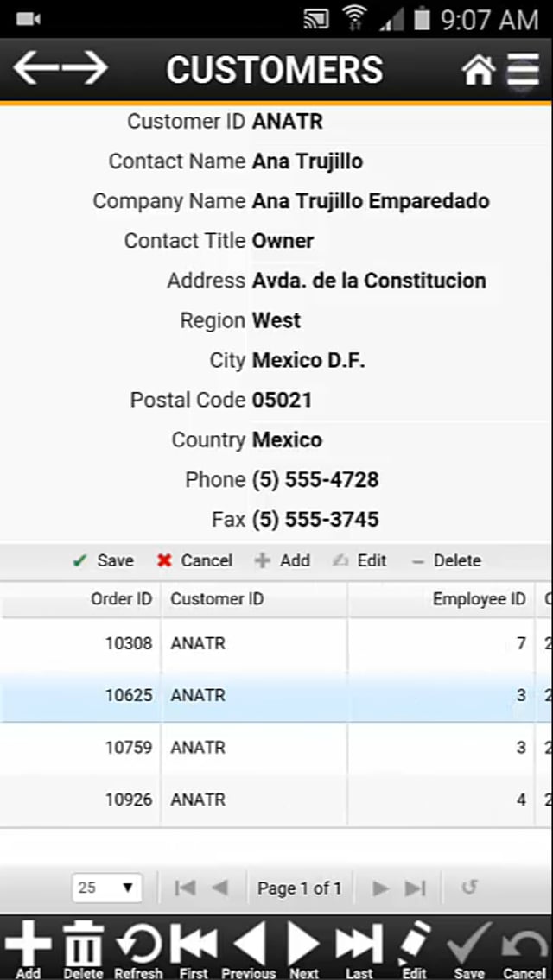553x980 pixels.
Task: Open the page size dropdown showing 25
Action: point(107,888)
